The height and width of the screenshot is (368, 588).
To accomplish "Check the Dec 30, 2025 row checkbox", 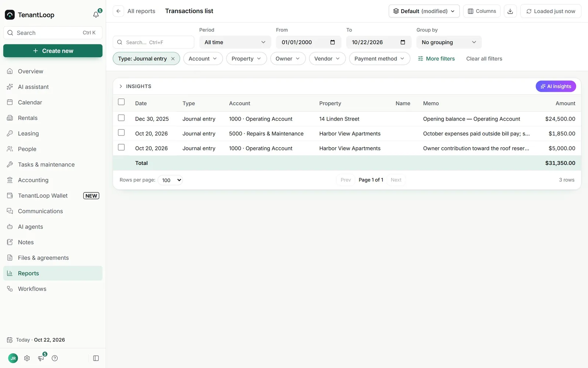I will (121, 118).
